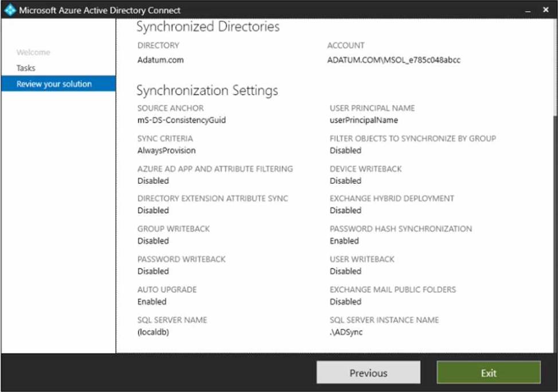
Task: Select Review your solution step
Action: point(58,84)
